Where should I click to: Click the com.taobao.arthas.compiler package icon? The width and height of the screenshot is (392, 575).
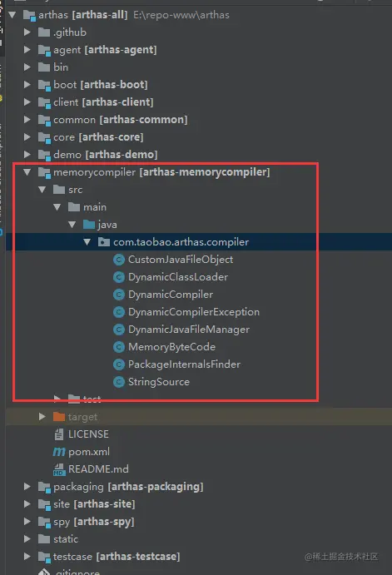(x=104, y=242)
